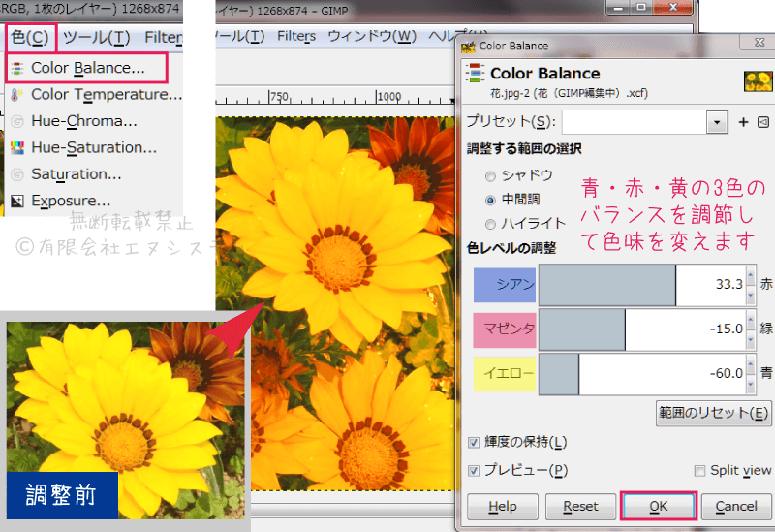Click the Saturation menu icon
The height and width of the screenshot is (532, 775).
click(x=17, y=174)
